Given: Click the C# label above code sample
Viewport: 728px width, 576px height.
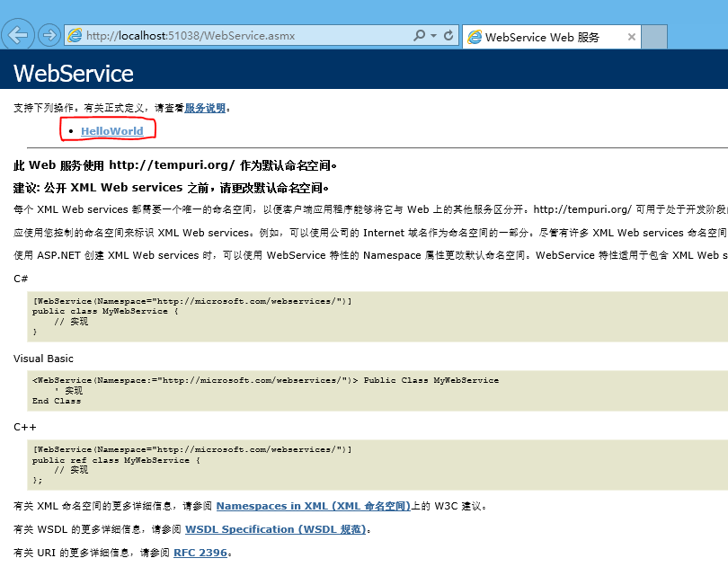Looking at the screenshot, I should click(x=21, y=279).
